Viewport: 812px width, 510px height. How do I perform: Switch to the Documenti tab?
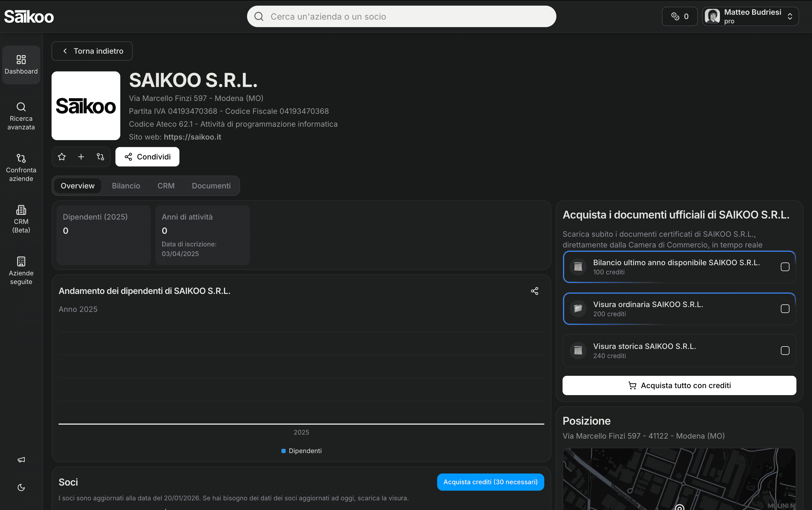pos(211,186)
